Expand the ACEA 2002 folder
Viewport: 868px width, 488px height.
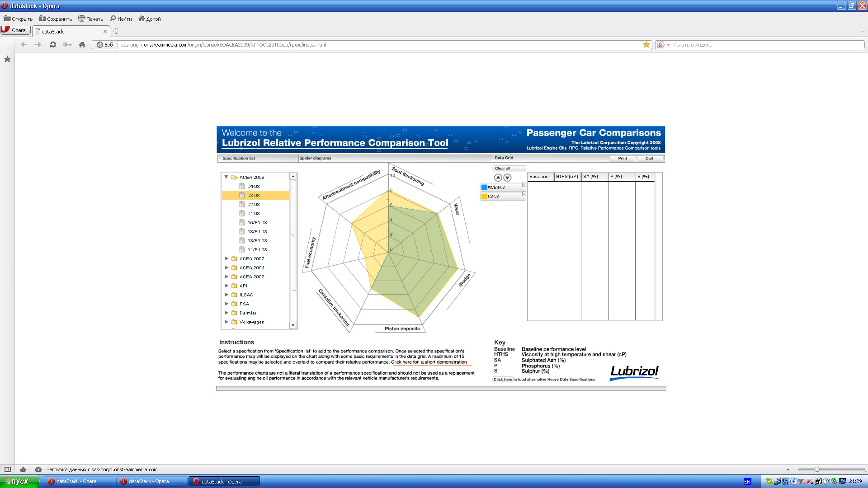click(226, 277)
